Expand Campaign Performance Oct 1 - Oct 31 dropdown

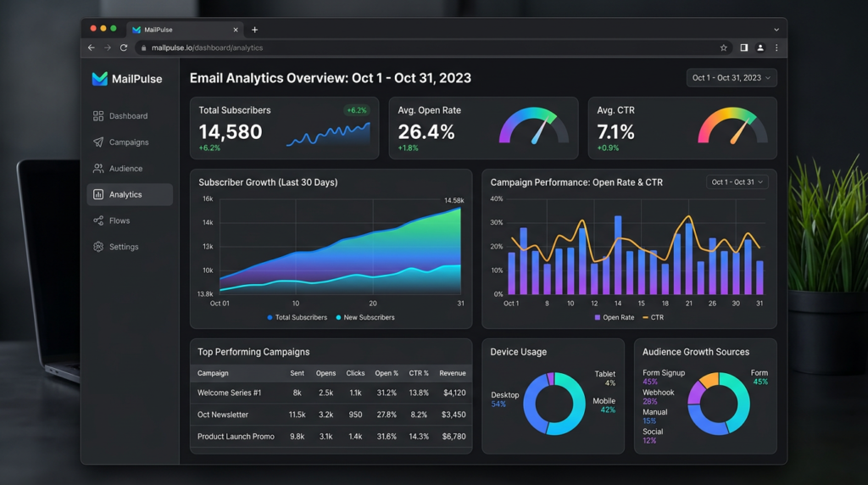point(737,182)
